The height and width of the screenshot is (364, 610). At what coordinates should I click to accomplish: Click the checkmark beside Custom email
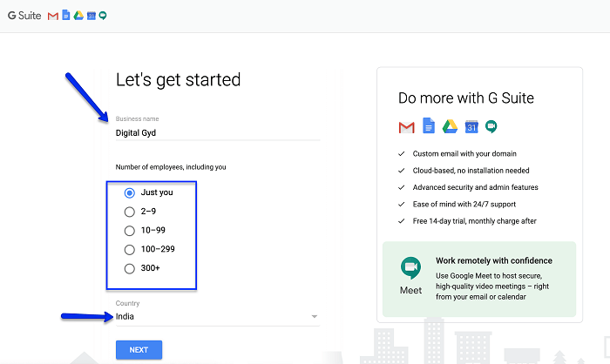point(402,153)
